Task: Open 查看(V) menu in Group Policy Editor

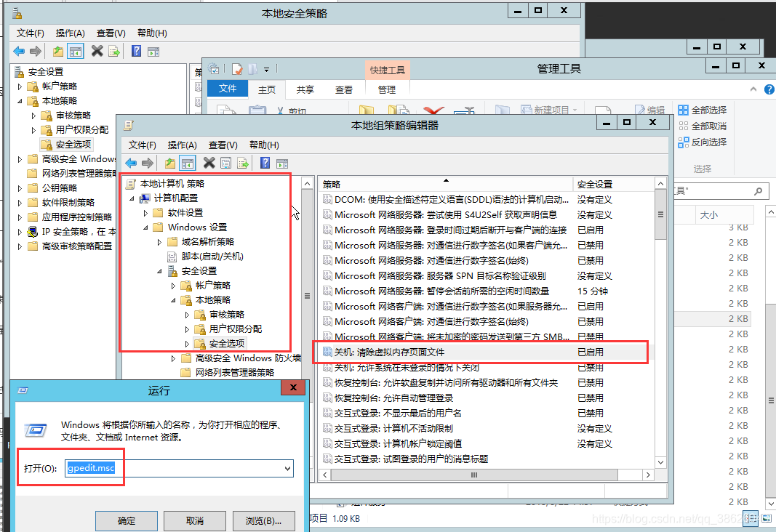Action: point(223,145)
